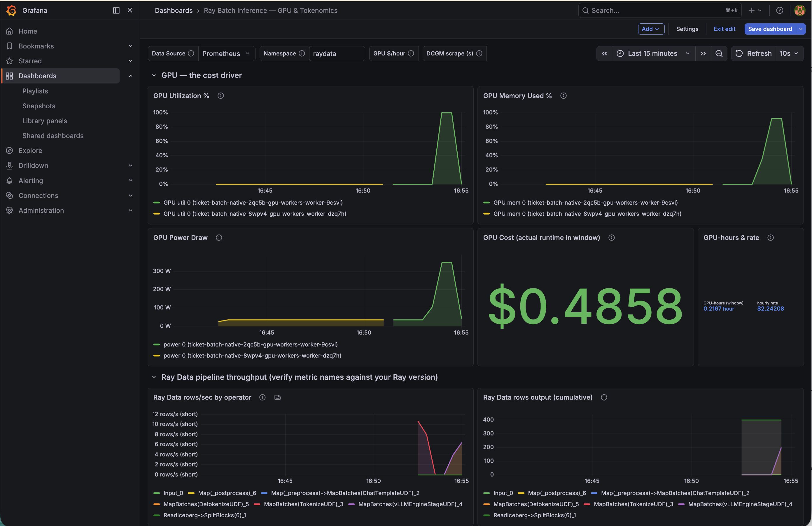Click the Alerting bell icon

10,181
